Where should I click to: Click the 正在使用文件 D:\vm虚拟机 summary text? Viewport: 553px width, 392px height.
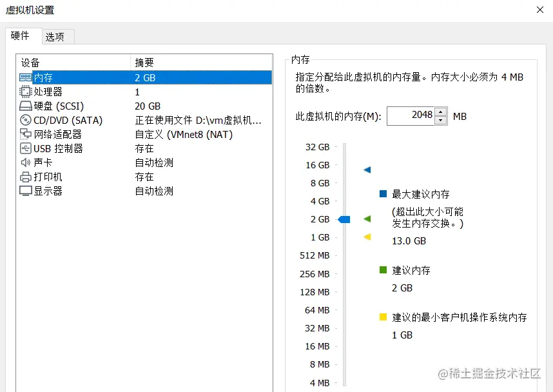(198, 121)
